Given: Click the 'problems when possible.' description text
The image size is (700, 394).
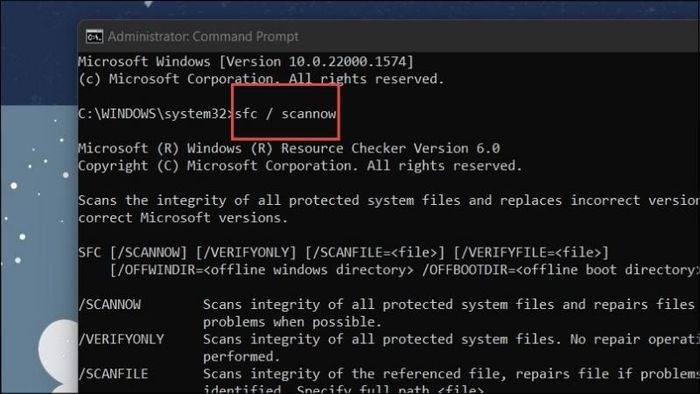Looking at the screenshot, I should tap(292, 322).
